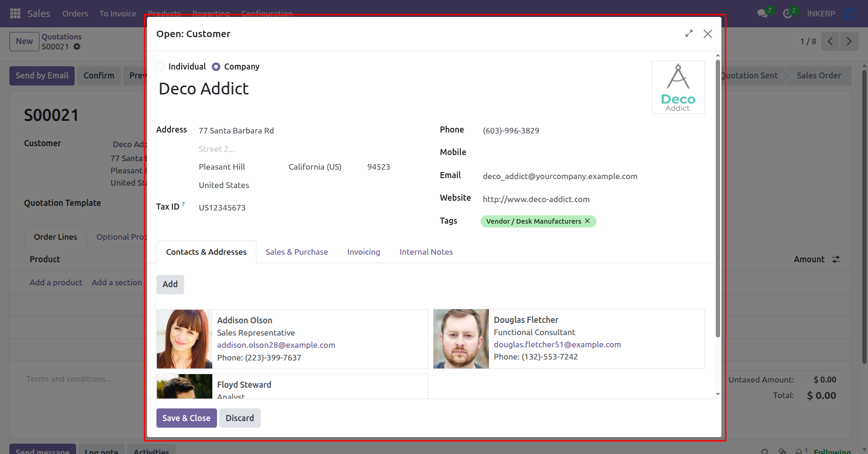Create a New quotation
The width and height of the screenshot is (868, 454).
point(24,41)
